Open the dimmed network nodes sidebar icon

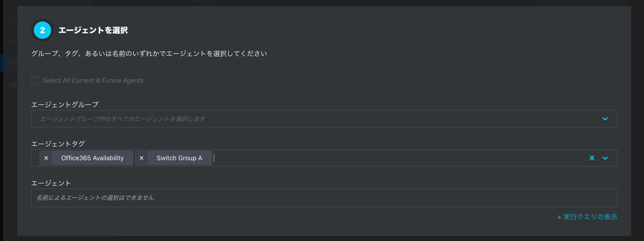tap(14, 19)
